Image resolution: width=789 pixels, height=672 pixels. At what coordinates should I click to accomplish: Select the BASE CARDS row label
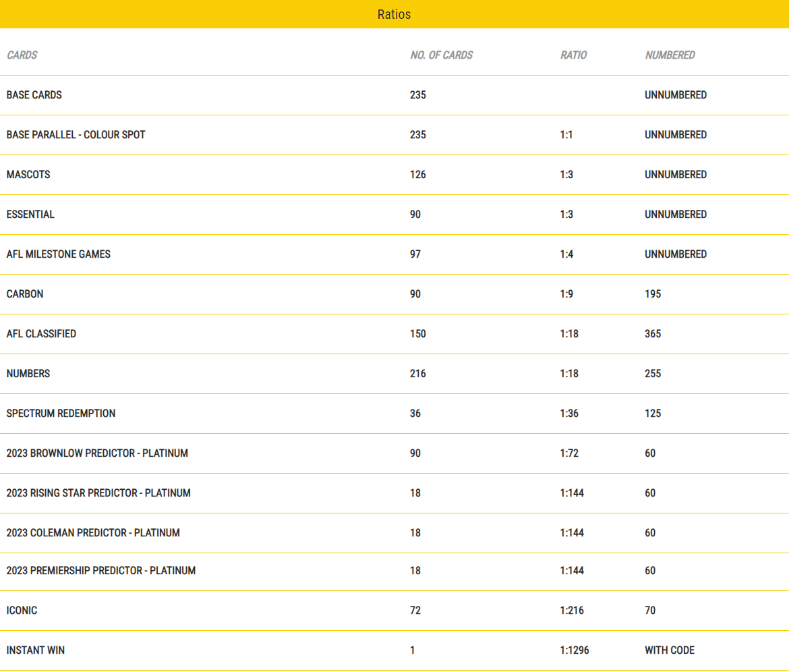tap(34, 95)
